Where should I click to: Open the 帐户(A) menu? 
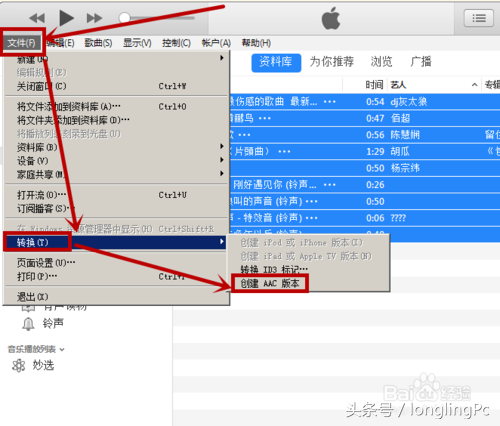pos(216,43)
